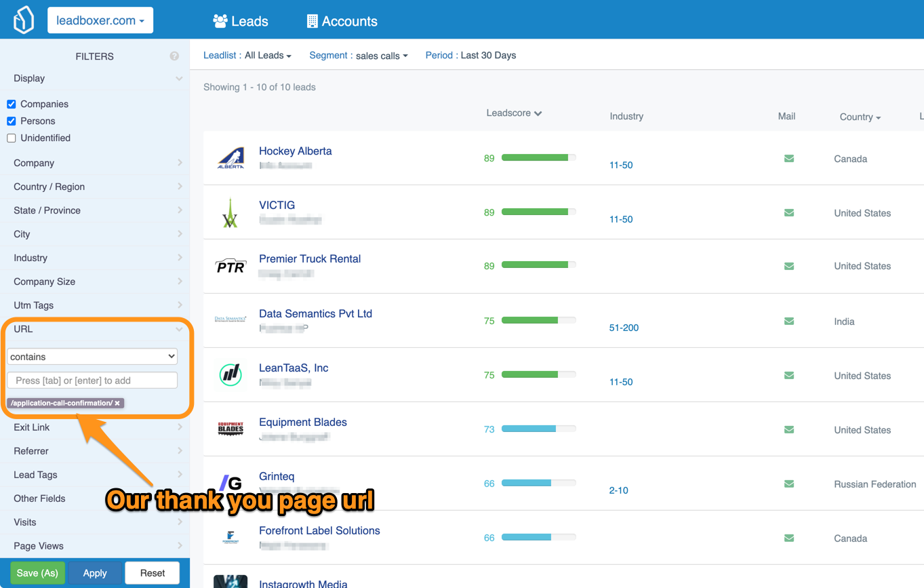
Task: Click the Data Semantics company logo
Action: coord(230,319)
